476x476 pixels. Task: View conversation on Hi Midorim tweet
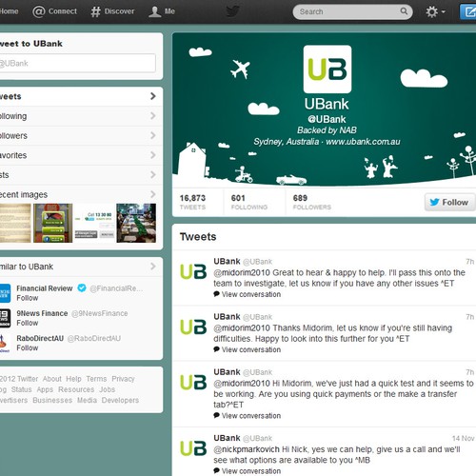coord(248,416)
